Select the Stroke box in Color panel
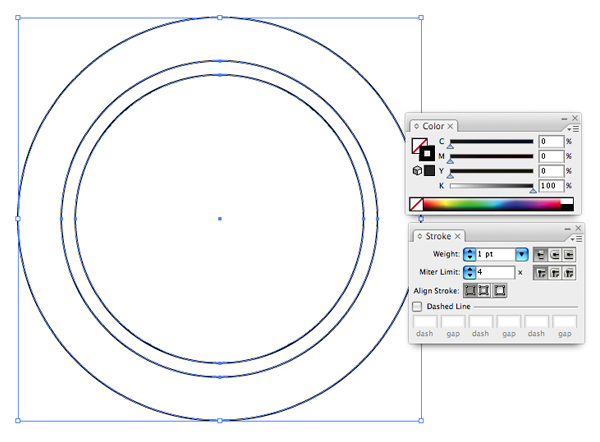Screen dimensions: 600x442 (x=427, y=153)
